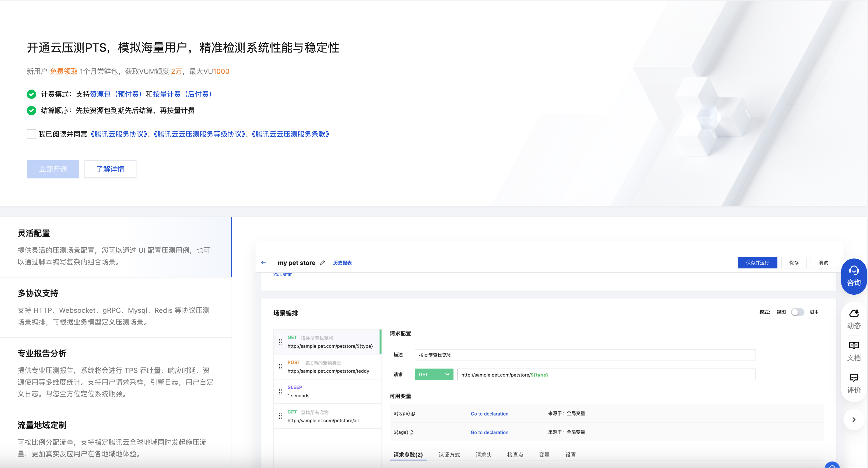Image resolution: width=868 pixels, height=468 pixels.
Task: Open the 腾讯云服务协议 link
Action: (119, 134)
